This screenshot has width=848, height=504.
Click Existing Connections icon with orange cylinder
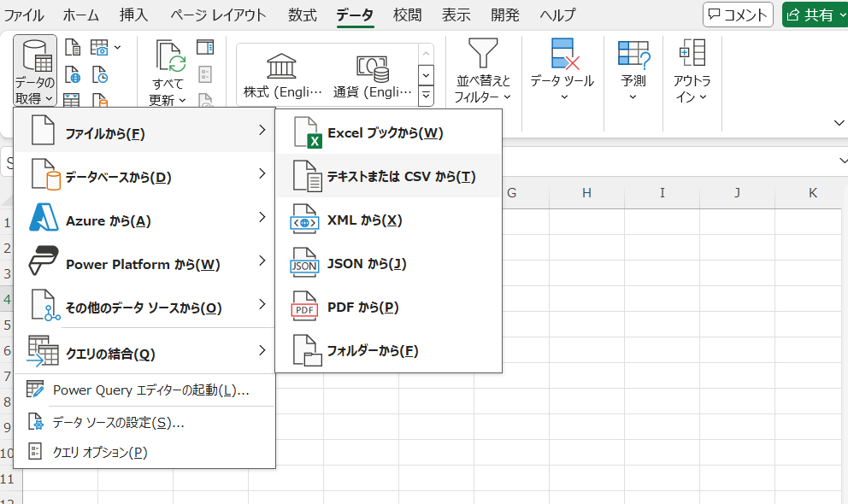[x=99, y=101]
